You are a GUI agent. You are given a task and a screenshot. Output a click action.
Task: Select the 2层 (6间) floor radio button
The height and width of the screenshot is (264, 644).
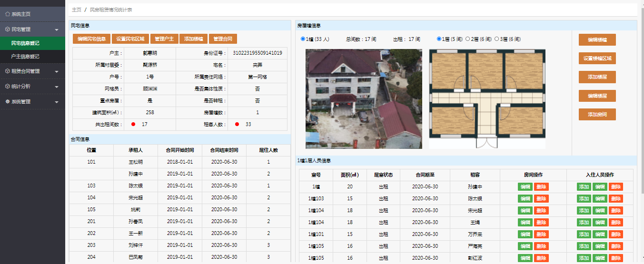tap(467, 39)
